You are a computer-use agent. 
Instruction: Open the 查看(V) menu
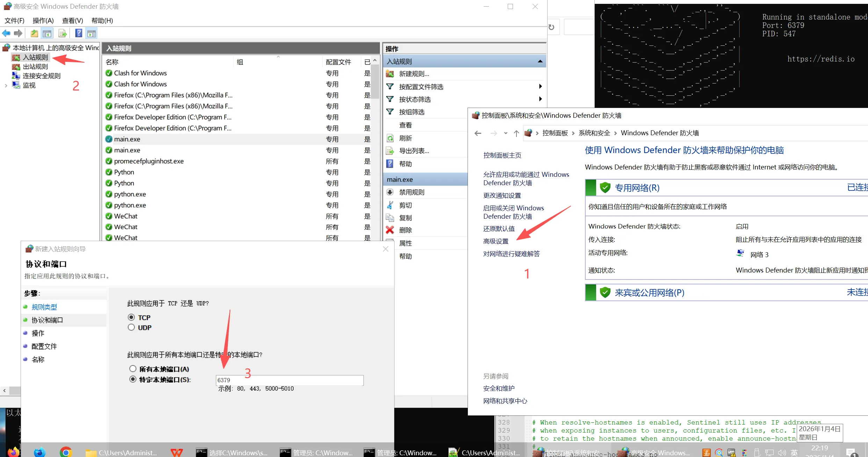72,21
